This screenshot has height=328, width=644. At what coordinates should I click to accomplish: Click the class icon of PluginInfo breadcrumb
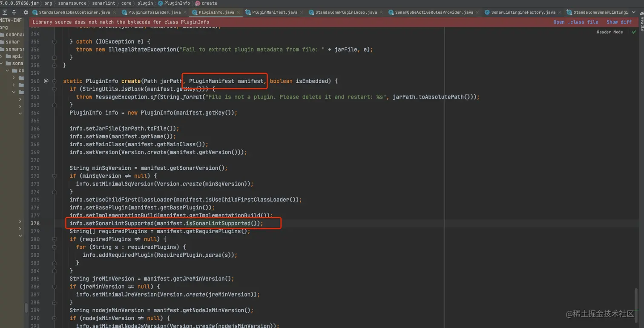161,3
